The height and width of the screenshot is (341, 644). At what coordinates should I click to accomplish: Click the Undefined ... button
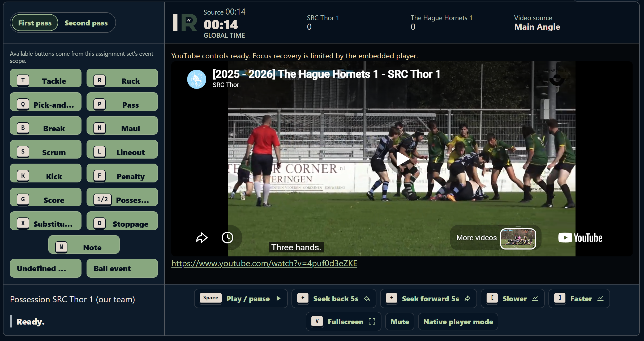click(46, 268)
